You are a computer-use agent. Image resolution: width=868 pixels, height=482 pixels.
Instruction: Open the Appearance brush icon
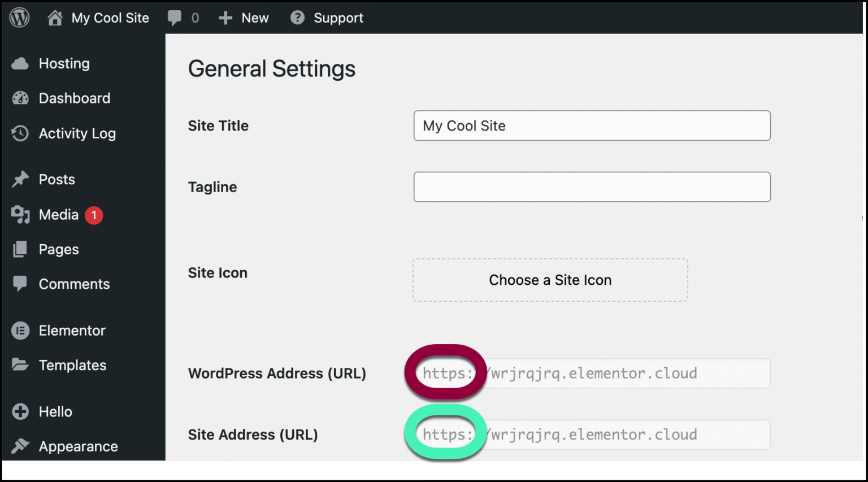[x=20, y=446]
